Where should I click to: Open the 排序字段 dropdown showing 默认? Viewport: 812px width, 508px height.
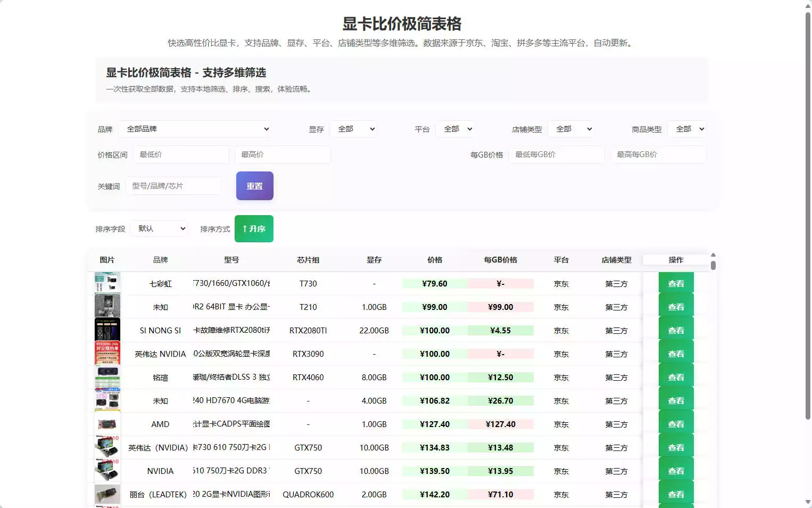pyautogui.click(x=159, y=228)
